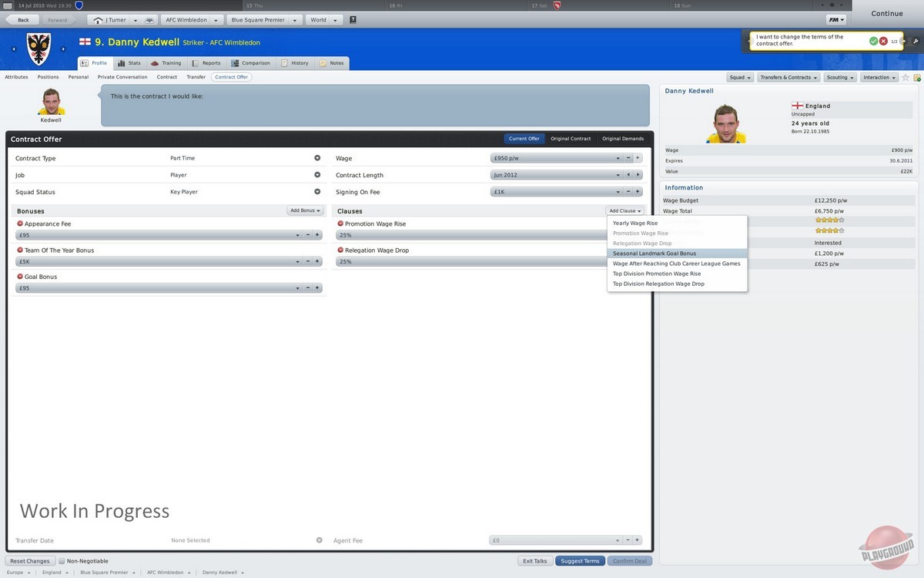View the Original Demands tab
This screenshot has width=924, height=578.
[x=622, y=139]
